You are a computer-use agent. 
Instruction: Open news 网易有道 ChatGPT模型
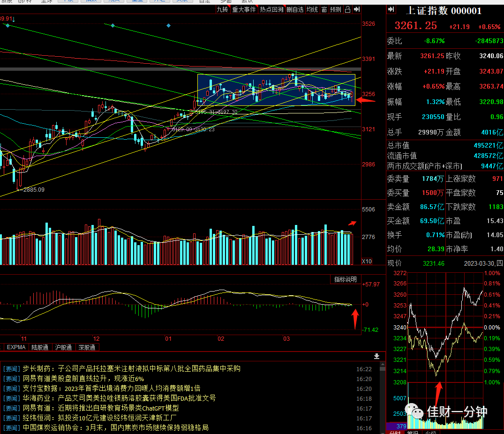coord(101,408)
